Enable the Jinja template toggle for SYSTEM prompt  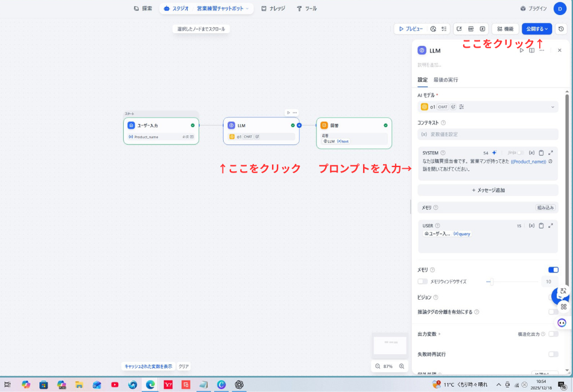pyautogui.click(x=520, y=153)
